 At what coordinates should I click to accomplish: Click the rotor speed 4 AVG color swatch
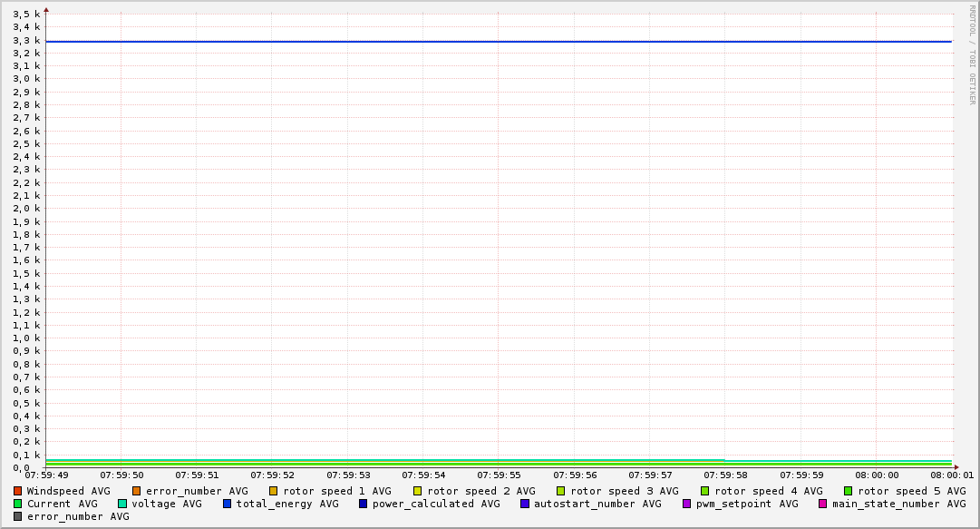click(x=705, y=491)
